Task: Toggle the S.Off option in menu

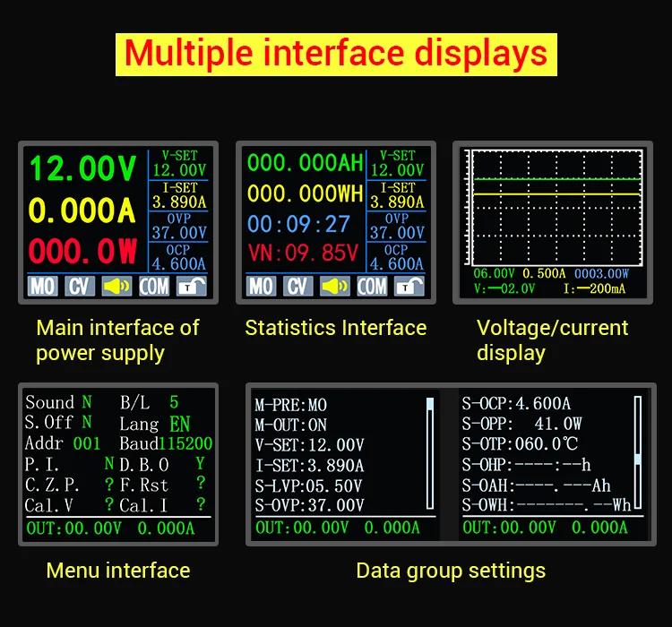Action: pyautogui.click(x=87, y=422)
